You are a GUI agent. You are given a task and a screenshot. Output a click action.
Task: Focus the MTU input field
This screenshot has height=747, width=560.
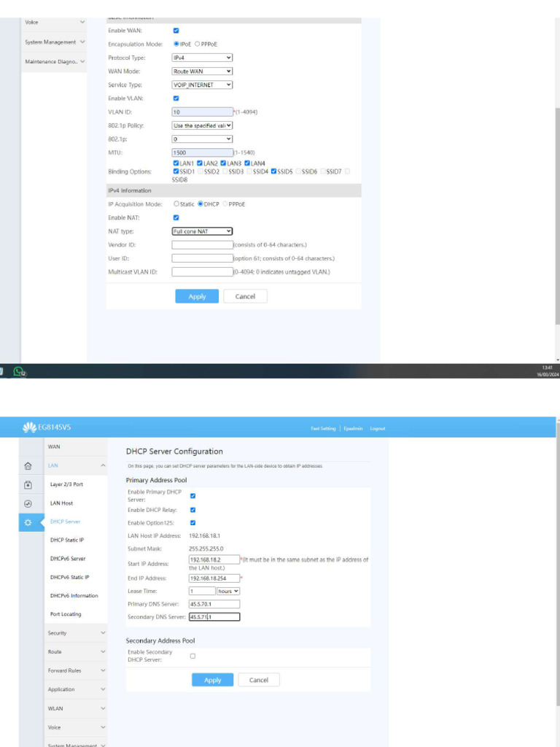tap(203, 152)
